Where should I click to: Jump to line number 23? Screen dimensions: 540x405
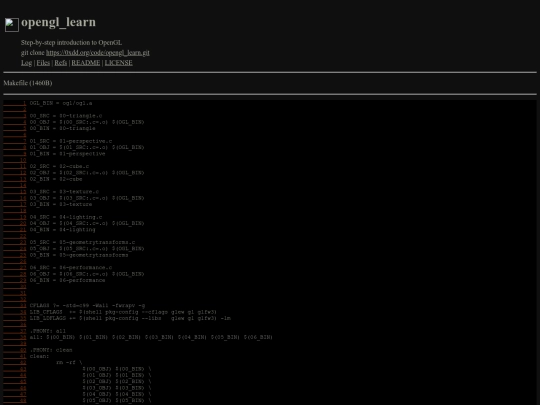click(x=15, y=242)
